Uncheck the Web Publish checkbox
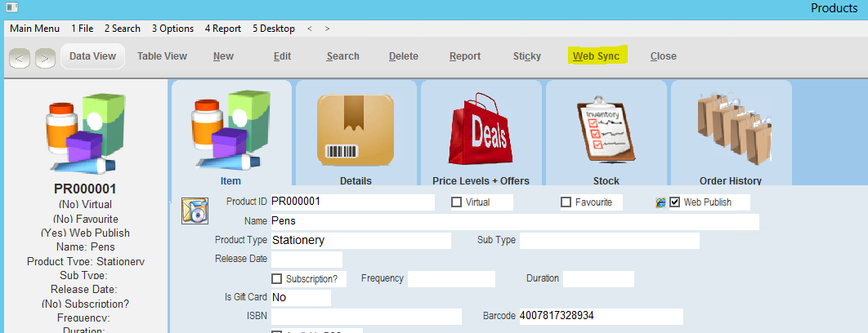The height and width of the screenshot is (333, 868). click(674, 202)
